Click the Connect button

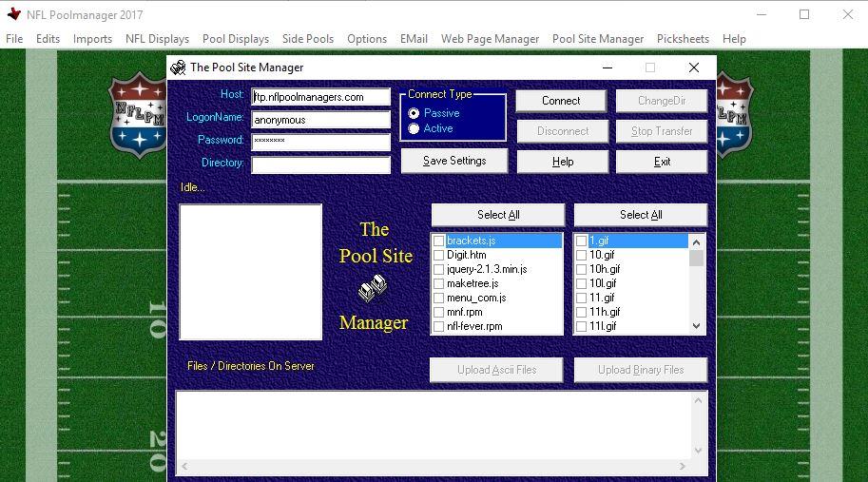561,101
